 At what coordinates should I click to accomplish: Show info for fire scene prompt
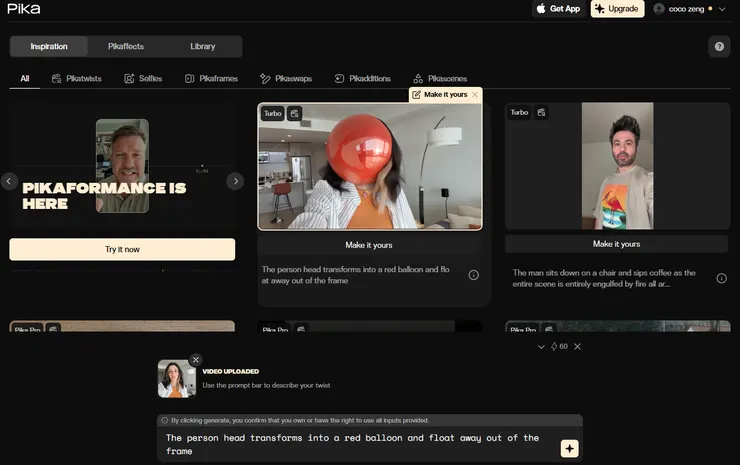722,278
